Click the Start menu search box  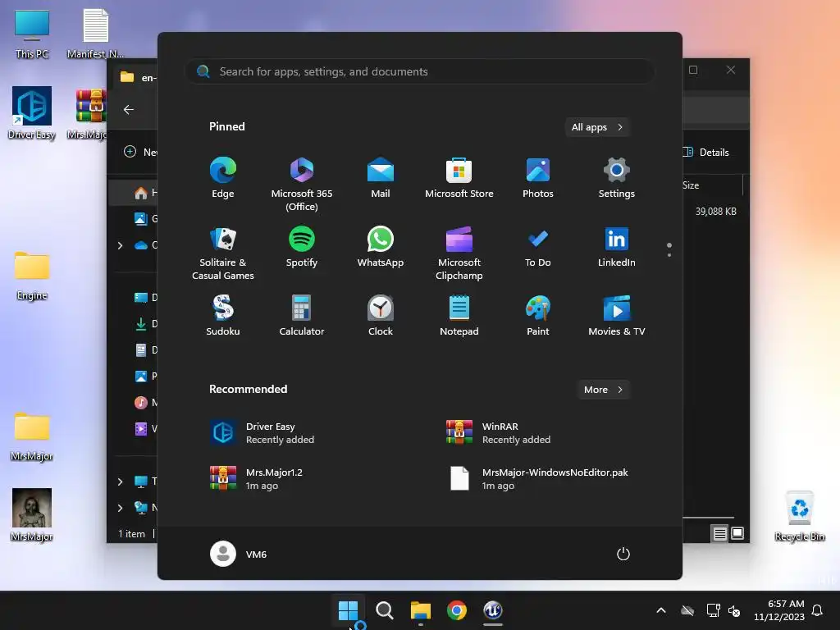pos(419,71)
